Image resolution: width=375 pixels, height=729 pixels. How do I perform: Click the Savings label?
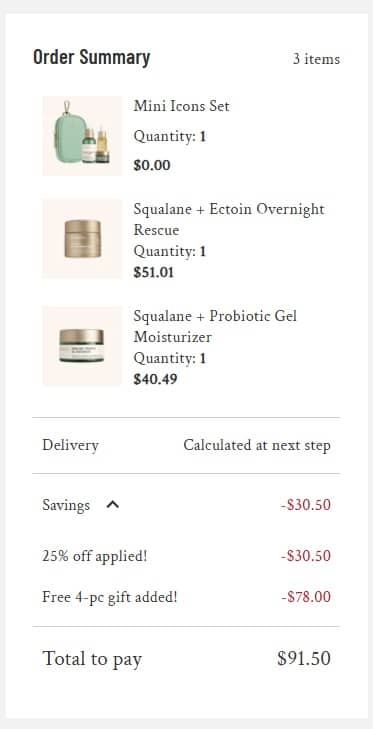coord(66,505)
